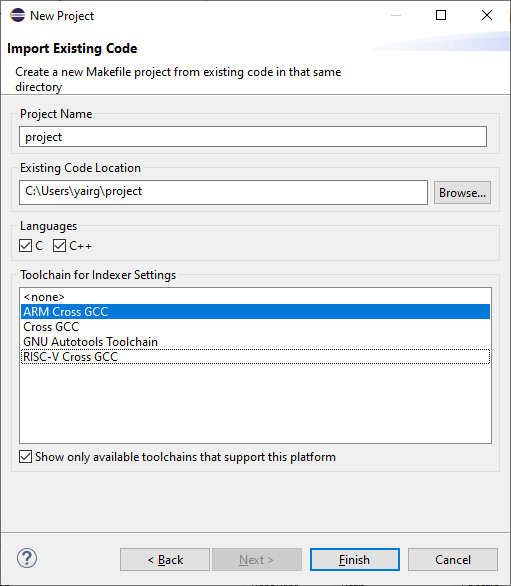Go back with the < Back button

click(165, 559)
